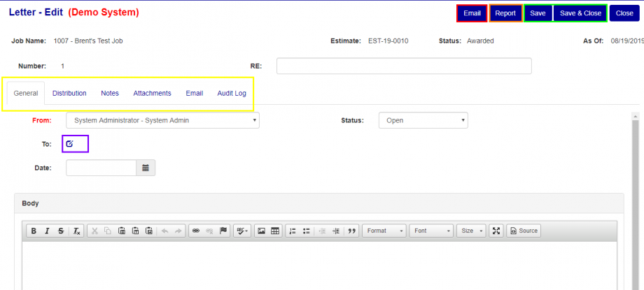The image size is (644, 290).
Task: Click the Block Quote icon
Action: [x=351, y=231]
